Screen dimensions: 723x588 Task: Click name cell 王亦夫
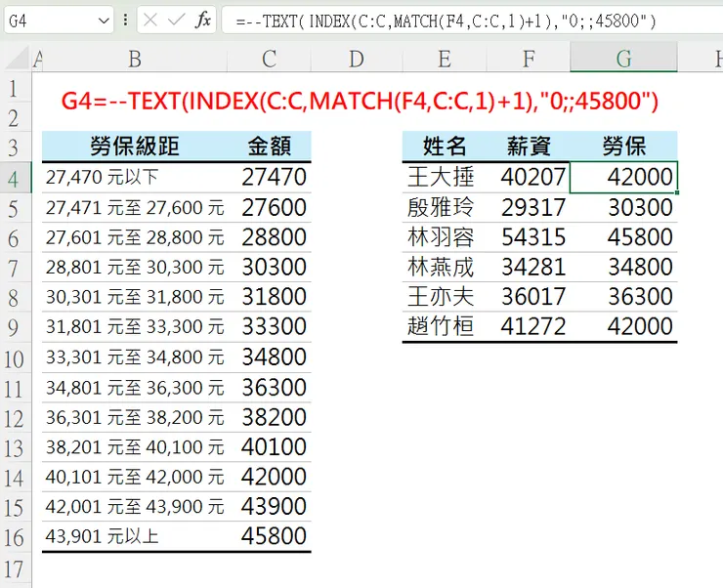point(444,297)
